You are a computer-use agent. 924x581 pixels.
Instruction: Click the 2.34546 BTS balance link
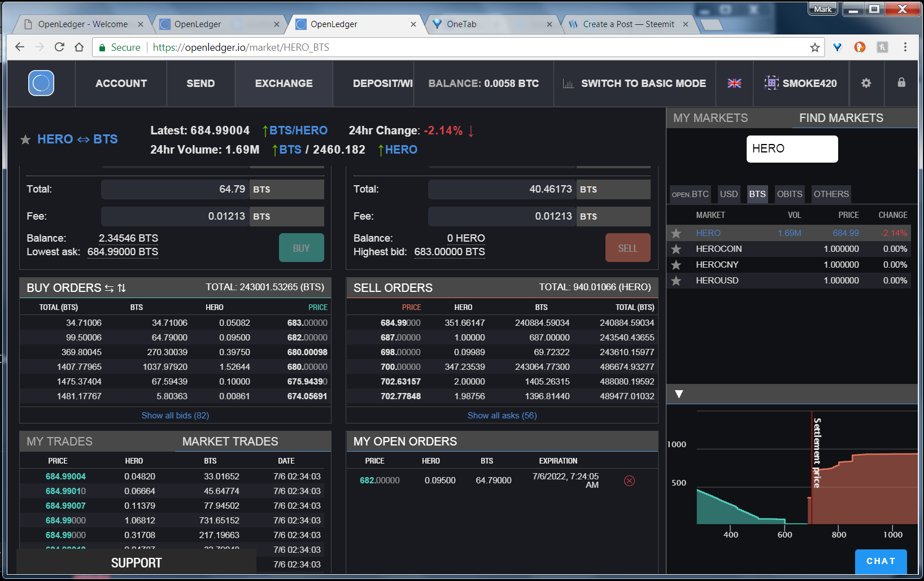coord(128,238)
